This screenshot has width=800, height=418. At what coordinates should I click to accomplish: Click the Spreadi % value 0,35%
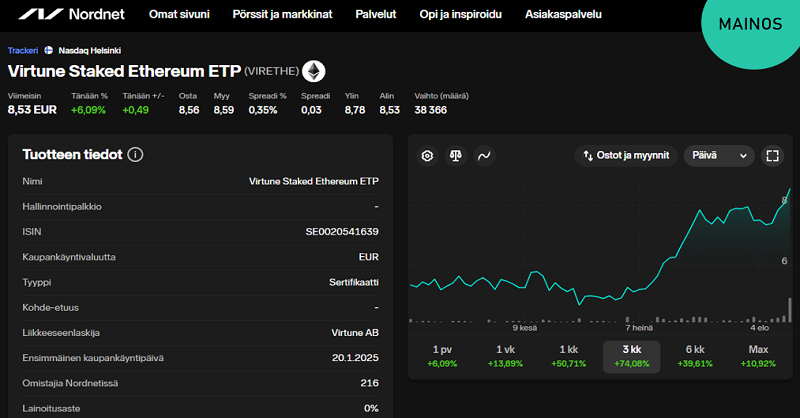(263, 110)
